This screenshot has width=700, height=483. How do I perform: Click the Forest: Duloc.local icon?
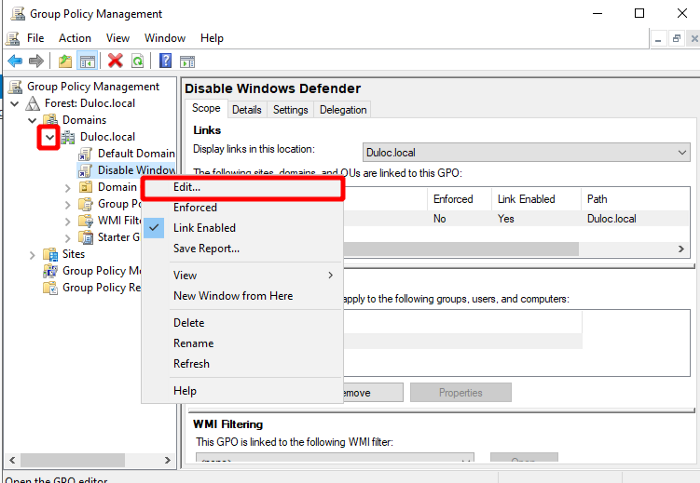[33, 103]
